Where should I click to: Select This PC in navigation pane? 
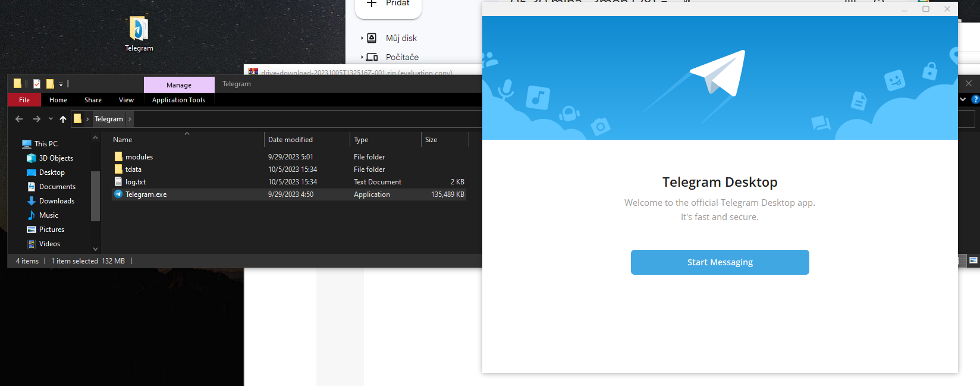coord(46,144)
